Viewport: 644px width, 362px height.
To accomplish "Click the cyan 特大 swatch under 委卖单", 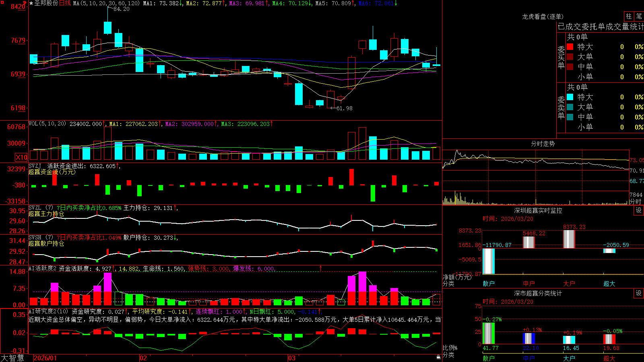I will pyautogui.click(x=570, y=97).
